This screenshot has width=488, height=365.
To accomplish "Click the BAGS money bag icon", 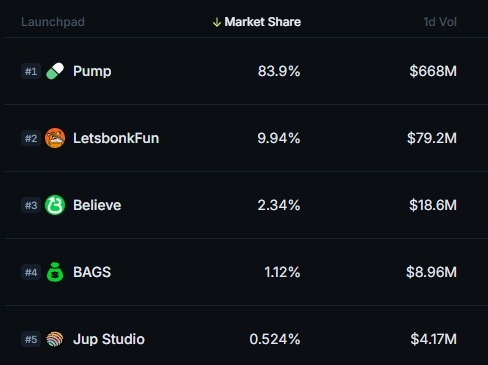I will tap(55, 272).
